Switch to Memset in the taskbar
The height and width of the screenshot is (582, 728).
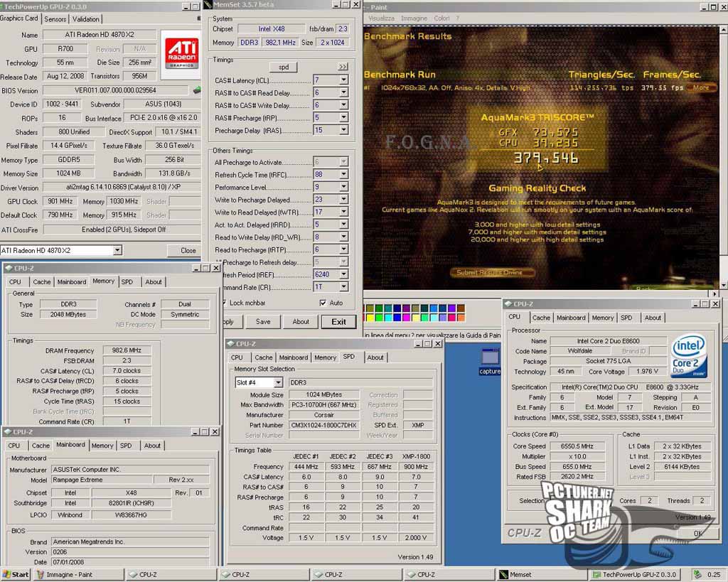(x=541, y=575)
